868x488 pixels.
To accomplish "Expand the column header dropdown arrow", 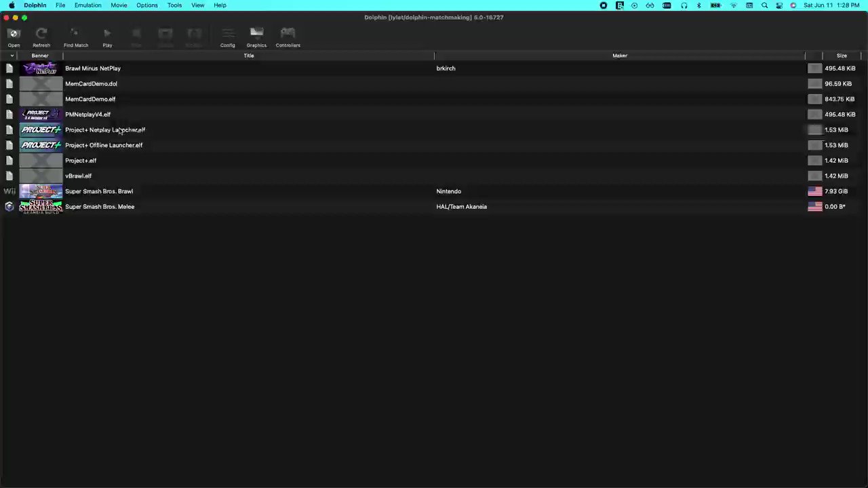I will click(x=12, y=56).
